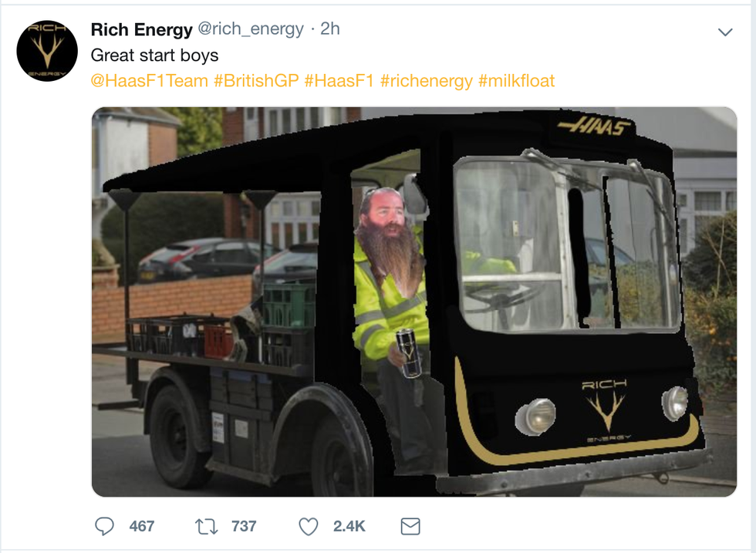This screenshot has height=553, width=756.
Task: Click the 2.4K likes count
Action: [x=349, y=526]
